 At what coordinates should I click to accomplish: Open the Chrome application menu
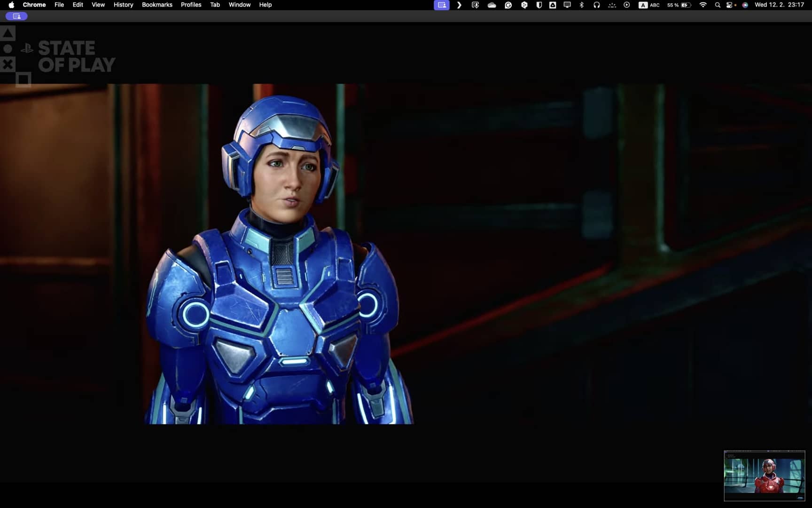(34, 5)
